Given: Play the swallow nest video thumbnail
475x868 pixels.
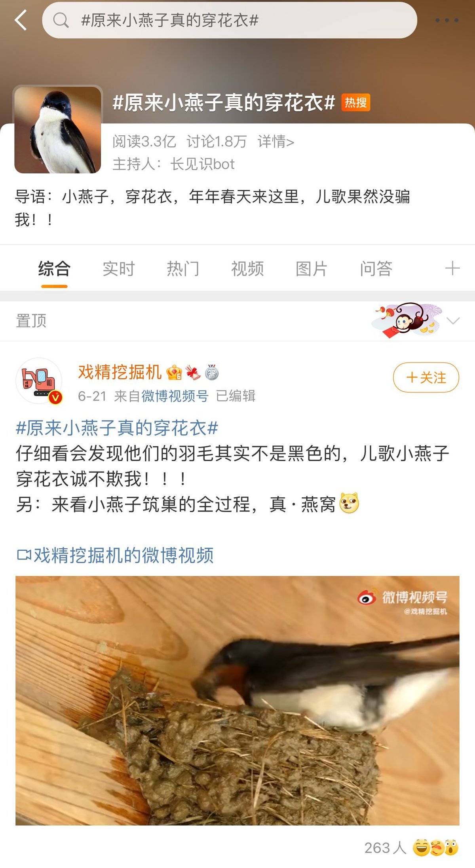Looking at the screenshot, I should pos(237,701).
